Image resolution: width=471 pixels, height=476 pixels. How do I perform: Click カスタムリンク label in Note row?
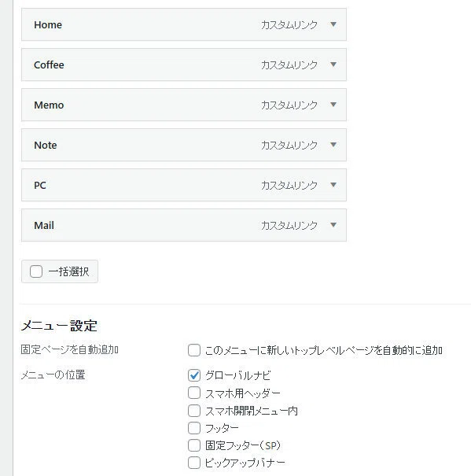click(289, 145)
